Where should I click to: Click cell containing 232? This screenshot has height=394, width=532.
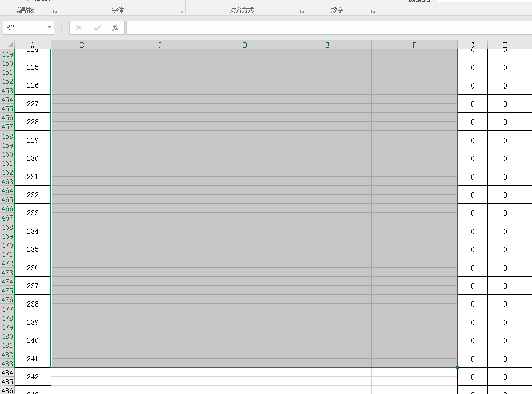[x=32, y=195]
